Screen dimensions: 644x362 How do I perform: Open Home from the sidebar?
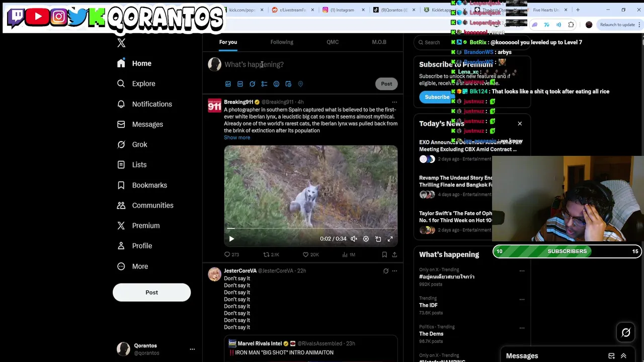click(x=134, y=63)
